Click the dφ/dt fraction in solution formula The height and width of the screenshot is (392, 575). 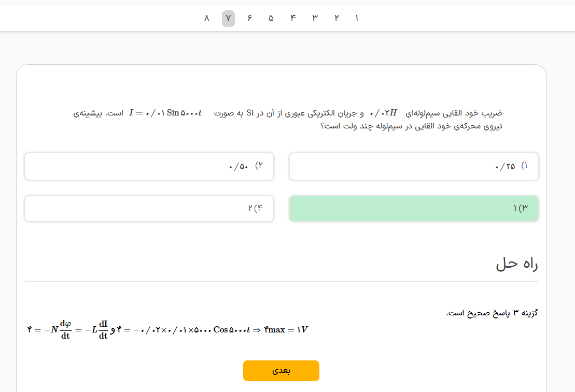point(65,329)
